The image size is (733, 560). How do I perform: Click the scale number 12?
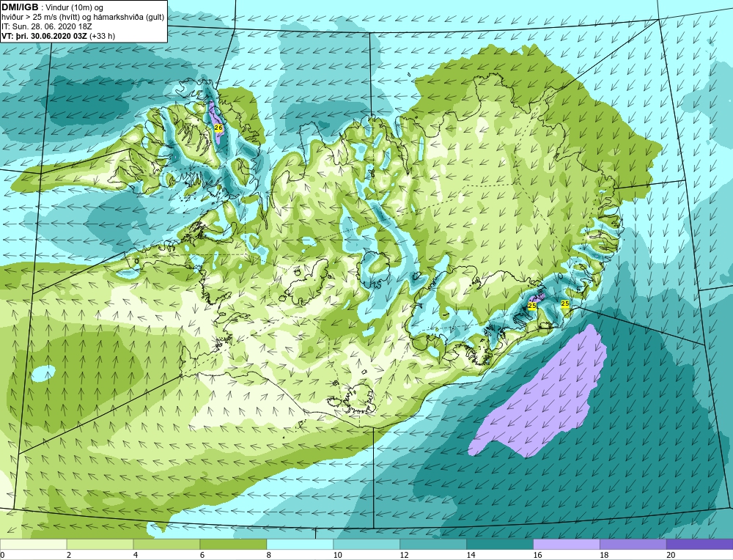405,555
